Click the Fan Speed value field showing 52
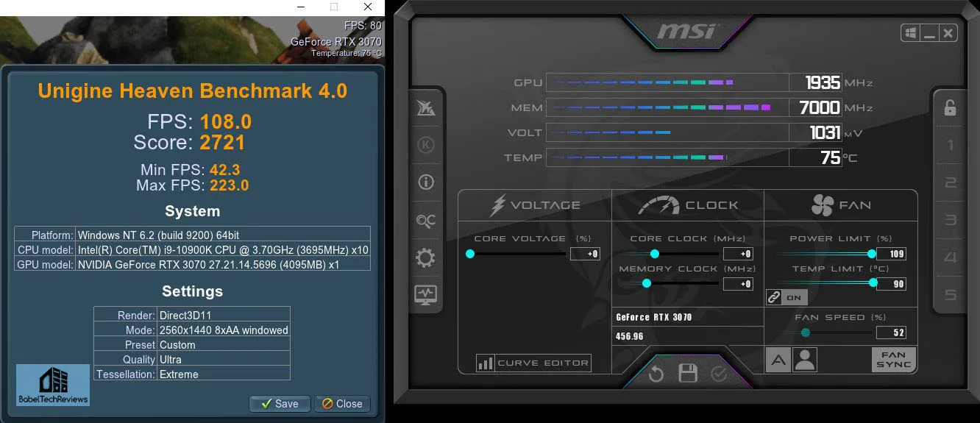 coord(891,333)
